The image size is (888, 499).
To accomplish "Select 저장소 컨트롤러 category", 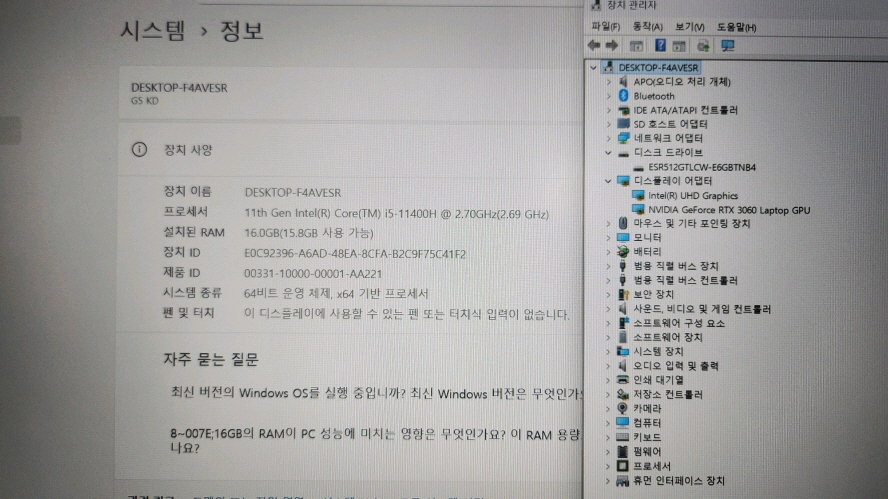I will pos(668,394).
